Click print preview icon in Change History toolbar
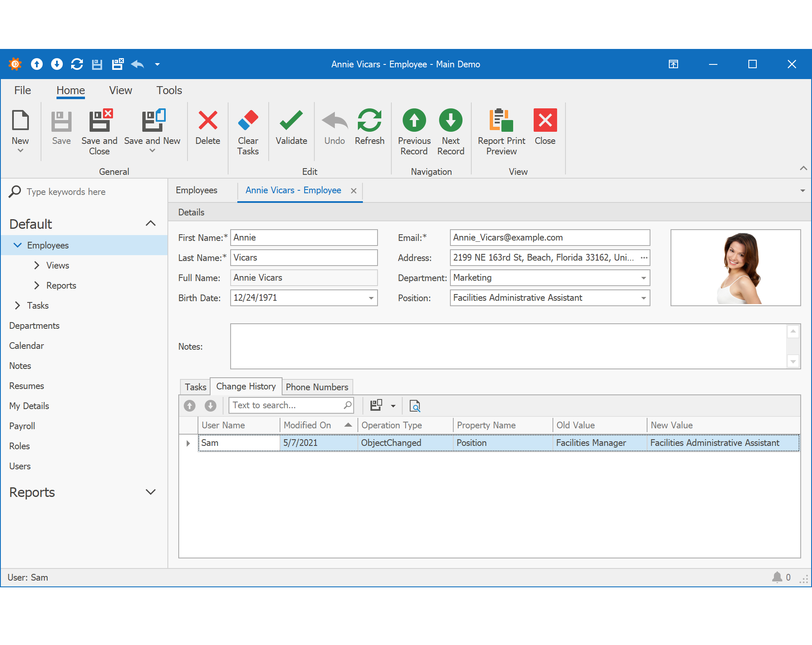Viewport: 812px width, 645px height. [x=414, y=406]
